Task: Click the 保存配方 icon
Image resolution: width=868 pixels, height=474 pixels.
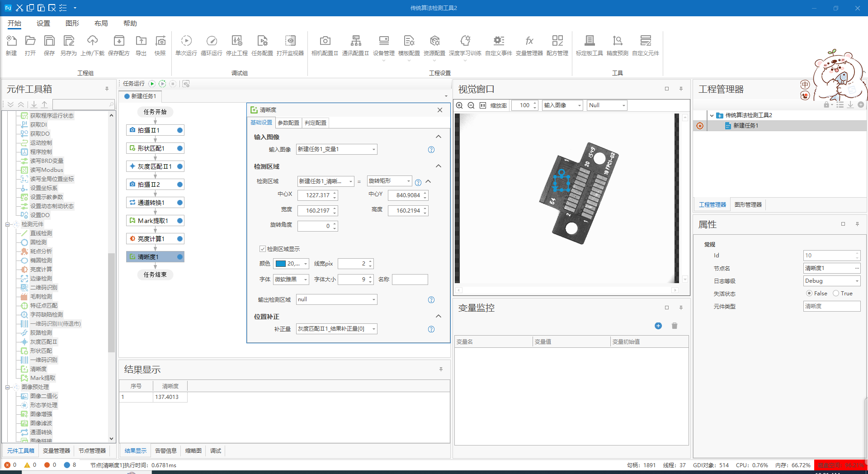Action: coord(119,41)
